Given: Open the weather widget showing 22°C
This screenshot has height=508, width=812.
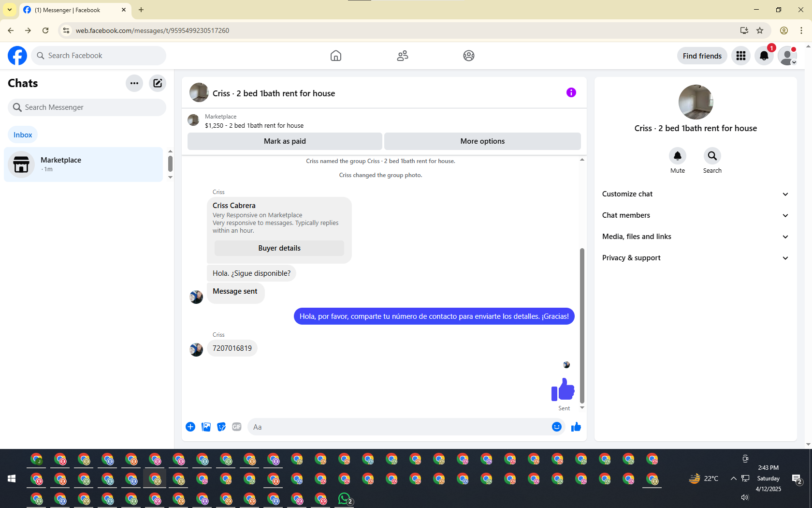Looking at the screenshot, I should (x=703, y=478).
